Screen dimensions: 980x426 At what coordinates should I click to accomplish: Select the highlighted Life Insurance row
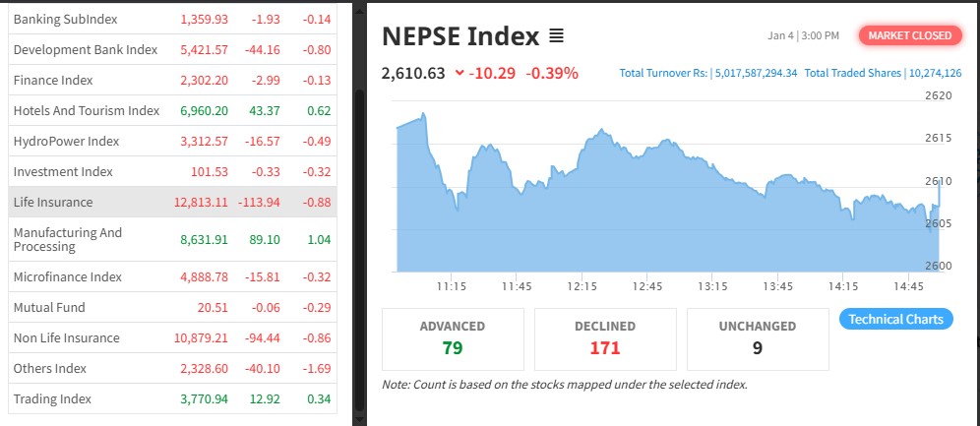point(172,202)
